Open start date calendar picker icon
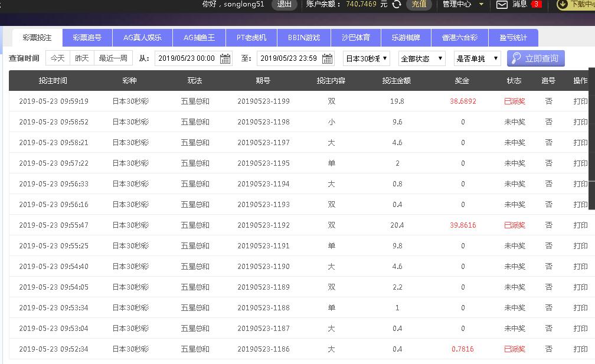 [x=225, y=59]
